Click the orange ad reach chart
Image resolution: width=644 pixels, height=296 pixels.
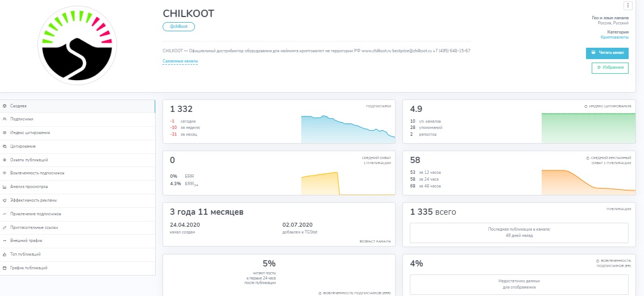point(588,182)
